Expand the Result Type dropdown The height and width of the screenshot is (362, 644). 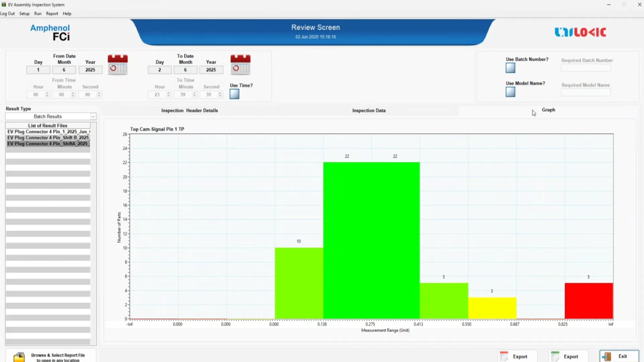(93, 116)
